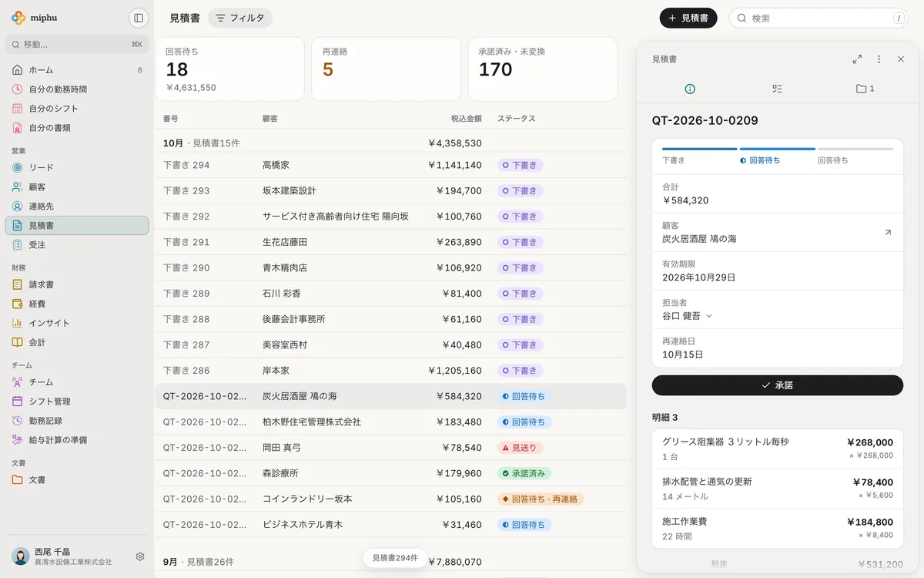
Task: Open row サービス付き高齢者向け住宅 陽向坂
Action: tap(390, 216)
